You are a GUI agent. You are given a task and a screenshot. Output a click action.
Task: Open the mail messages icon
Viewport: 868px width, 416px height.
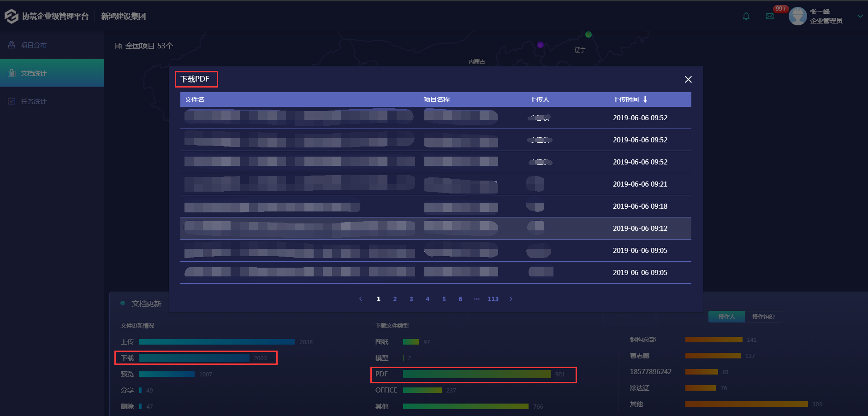click(770, 17)
